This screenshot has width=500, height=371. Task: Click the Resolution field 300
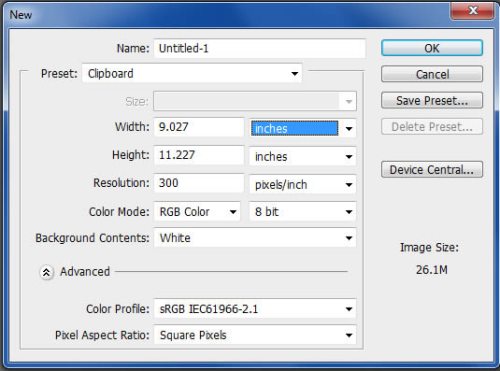pyautogui.click(x=199, y=183)
